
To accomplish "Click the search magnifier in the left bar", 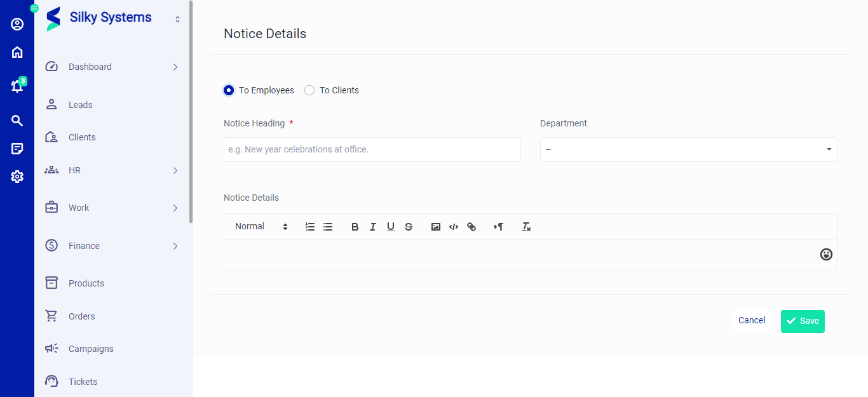I will (17, 121).
